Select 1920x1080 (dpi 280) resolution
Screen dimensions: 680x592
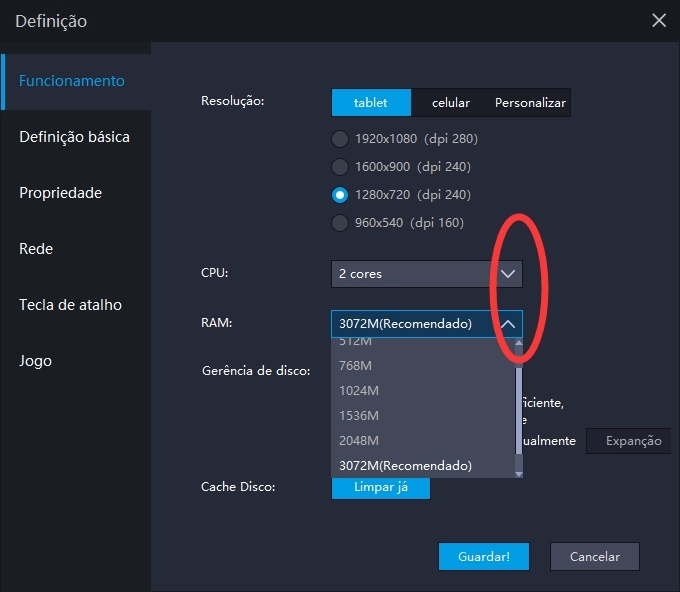pos(340,139)
